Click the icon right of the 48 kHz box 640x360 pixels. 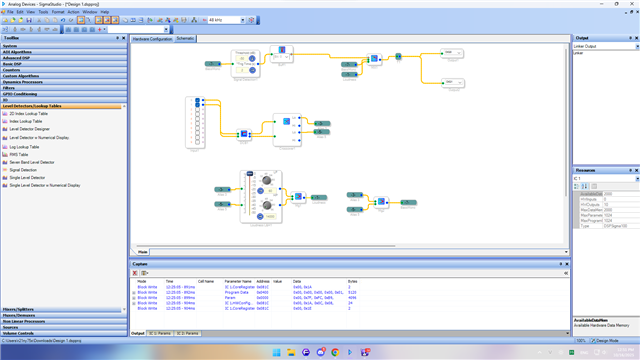click(x=251, y=20)
